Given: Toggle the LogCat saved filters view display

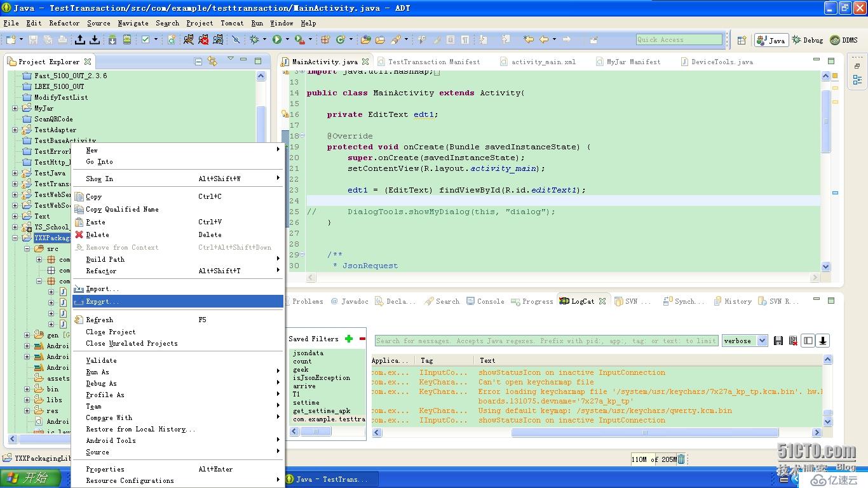Looking at the screenshot, I should pyautogui.click(x=808, y=341).
